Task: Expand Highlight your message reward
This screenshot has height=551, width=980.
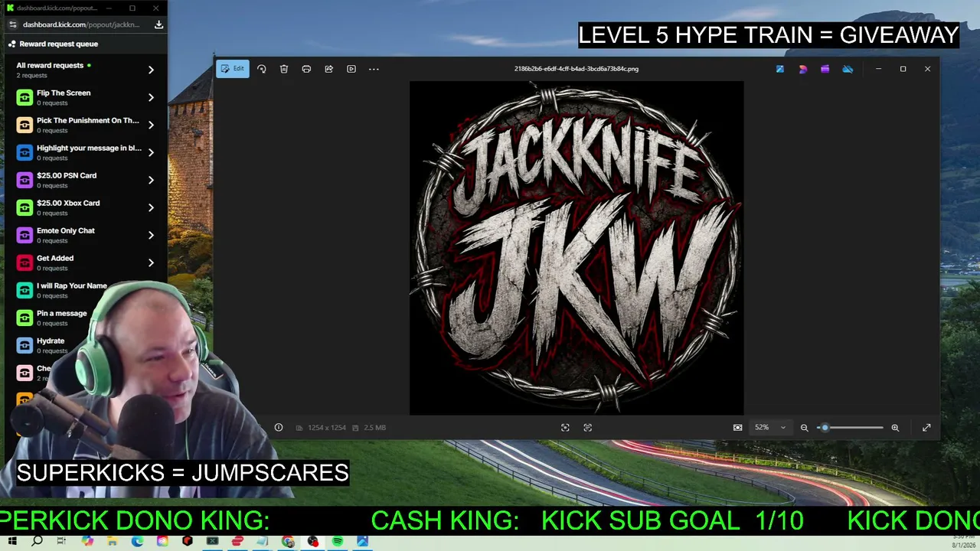Action: coord(151,152)
